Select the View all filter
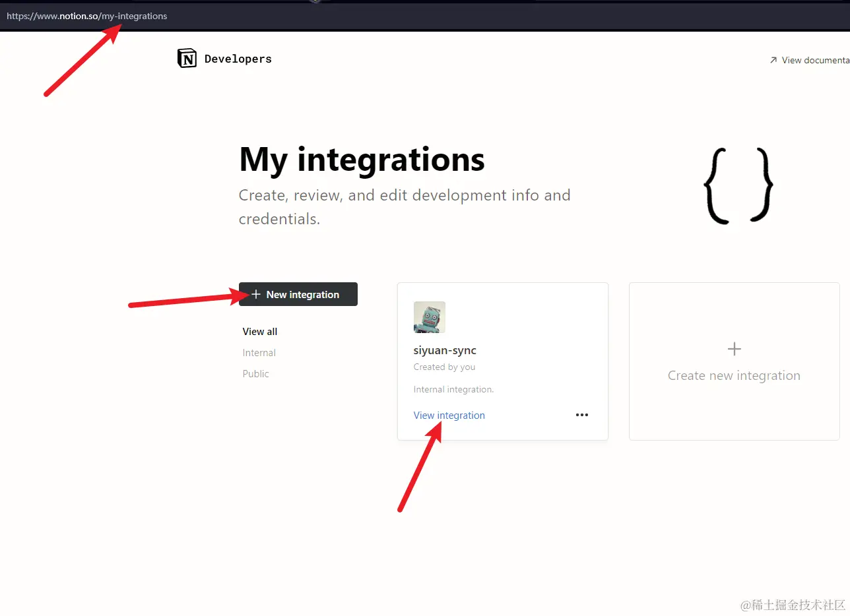The image size is (850, 616). 260,332
